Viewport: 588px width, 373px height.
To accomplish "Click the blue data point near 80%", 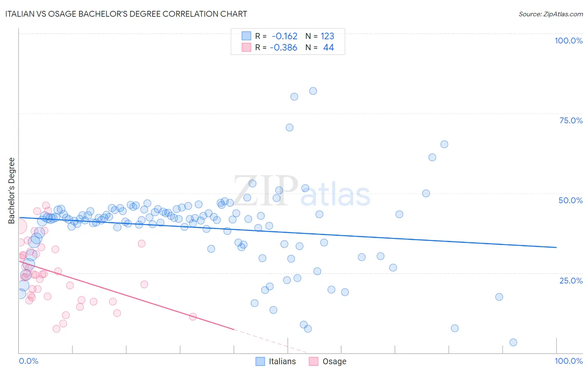I will [294, 97].
